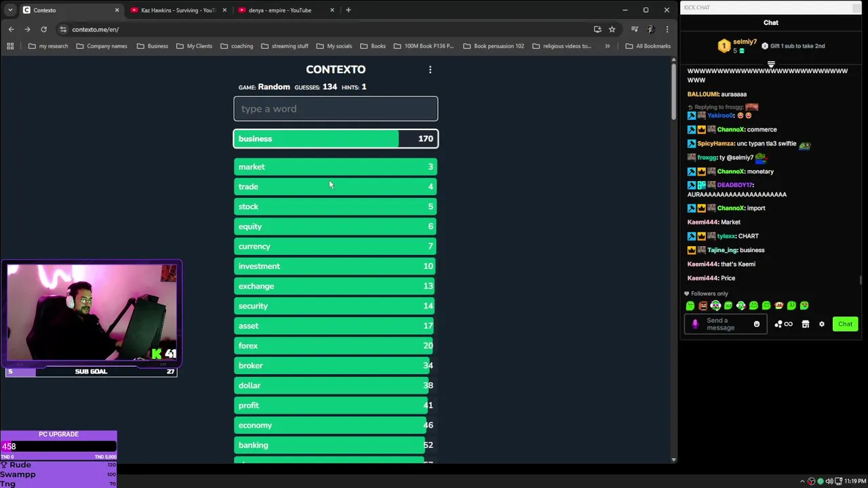Open 'my research' bookmark folder

click(48, 46)
